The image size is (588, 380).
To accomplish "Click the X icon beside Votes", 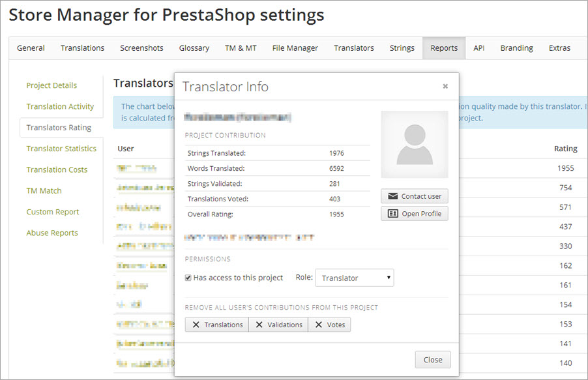I will tap(319, 325).
